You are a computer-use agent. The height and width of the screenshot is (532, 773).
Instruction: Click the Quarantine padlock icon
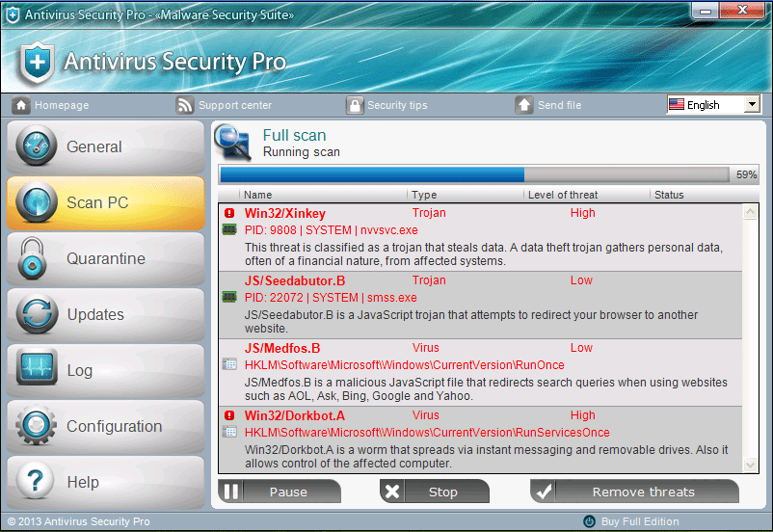coord(33,258)
